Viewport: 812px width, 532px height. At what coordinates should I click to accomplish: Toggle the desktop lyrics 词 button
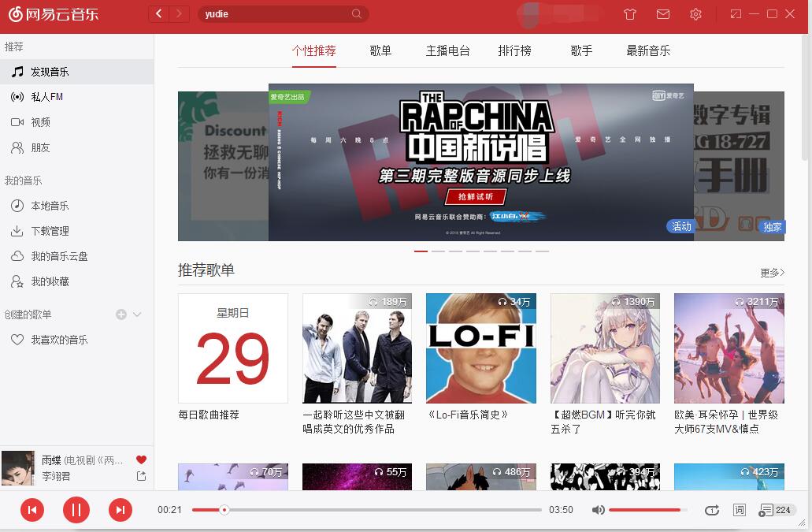pos(740,510)
